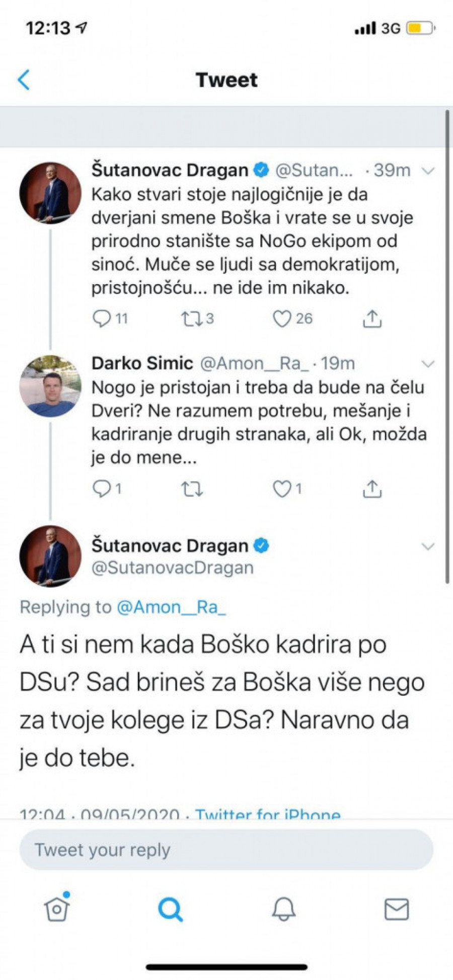The height and width of the screenshot is (980, 453).
Task: Retweet Darko Simic's reply
Action: 191,488
